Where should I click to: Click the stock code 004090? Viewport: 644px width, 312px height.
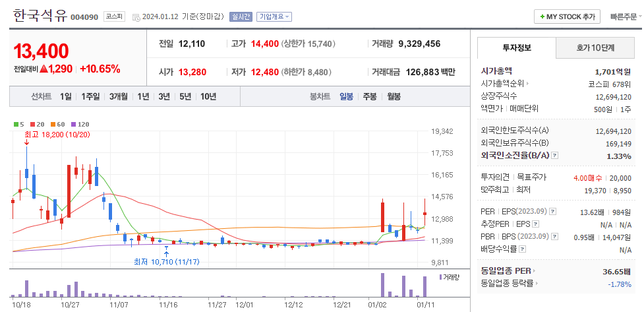pyautogui.click(x=84, y=17)
